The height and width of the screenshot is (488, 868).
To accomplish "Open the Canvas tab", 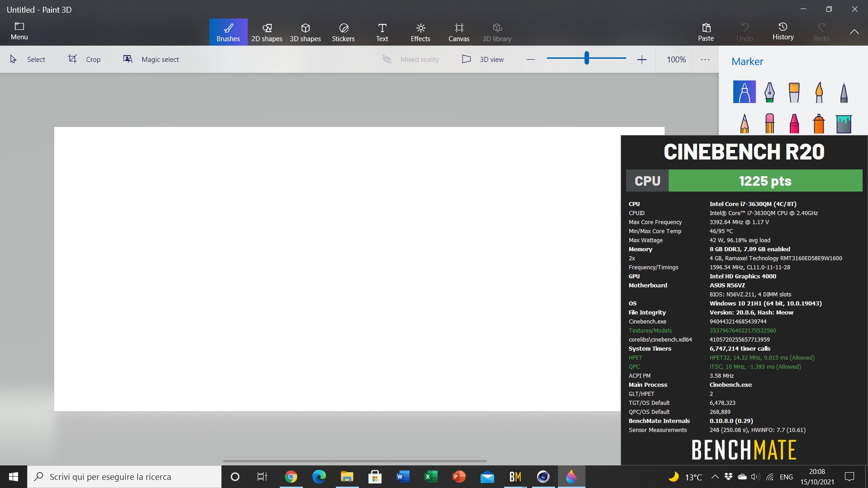I will (459, 32).
